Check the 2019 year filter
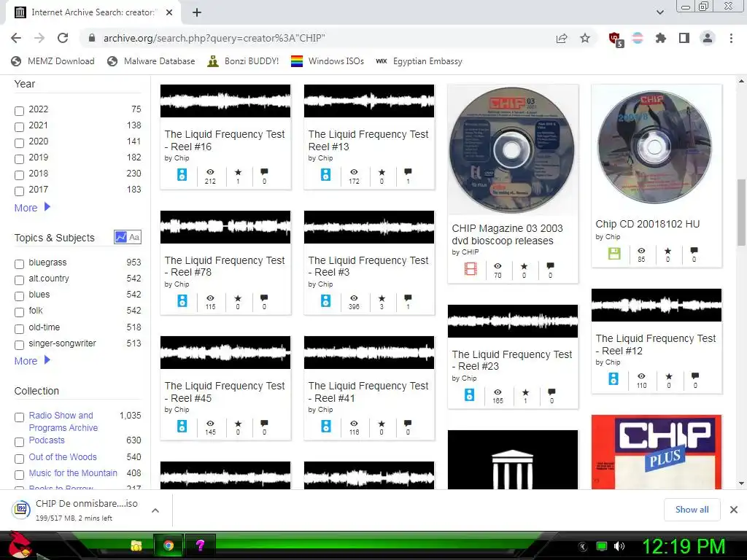Viewport: 747px width, 560px height. tap(19, 159)
